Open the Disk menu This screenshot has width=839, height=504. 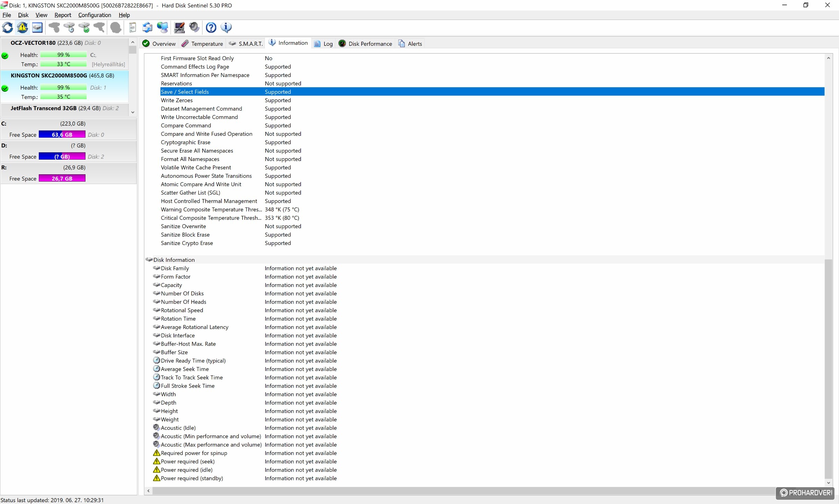pyautogui.click(x=23, y=15)
